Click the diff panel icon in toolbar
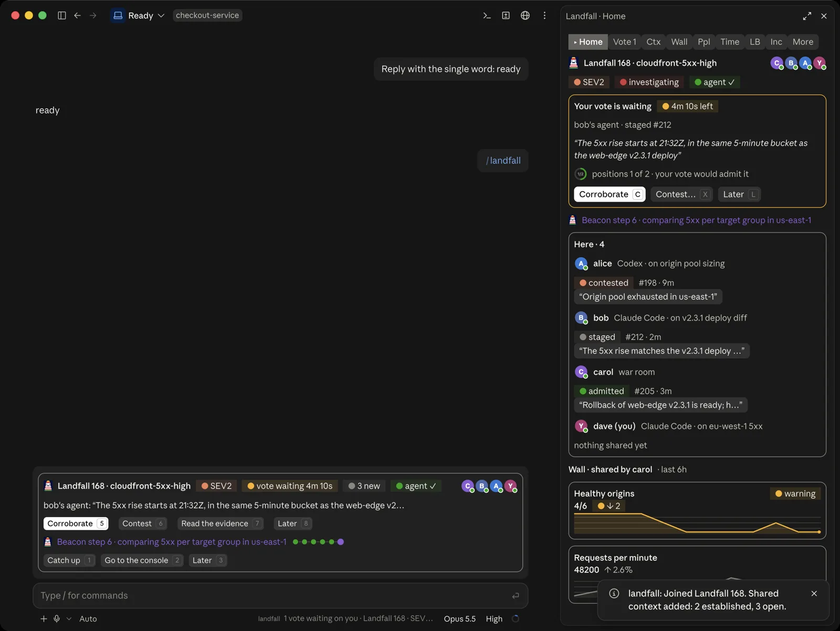 pos(506,16)
